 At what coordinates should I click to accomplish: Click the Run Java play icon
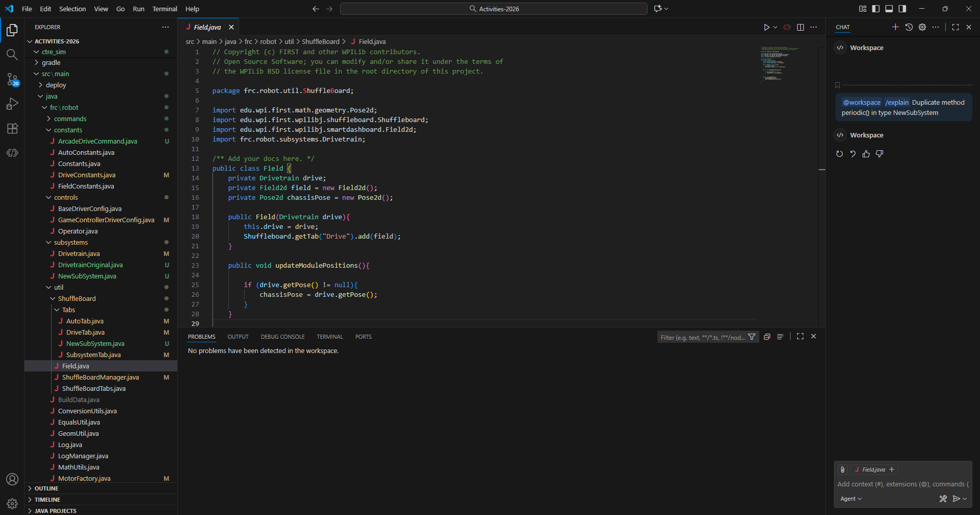(x=766, y=27)
